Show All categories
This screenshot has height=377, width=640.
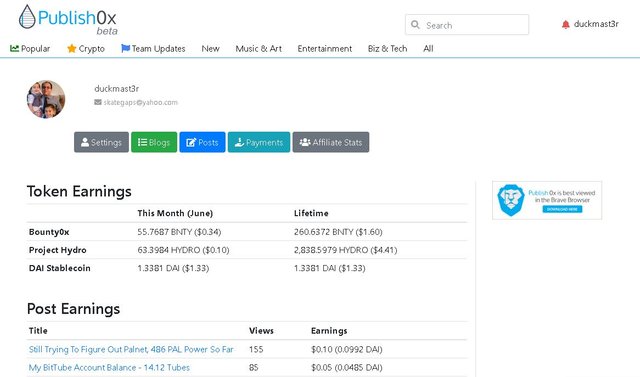pyautogui.click(x=428, y=49)
